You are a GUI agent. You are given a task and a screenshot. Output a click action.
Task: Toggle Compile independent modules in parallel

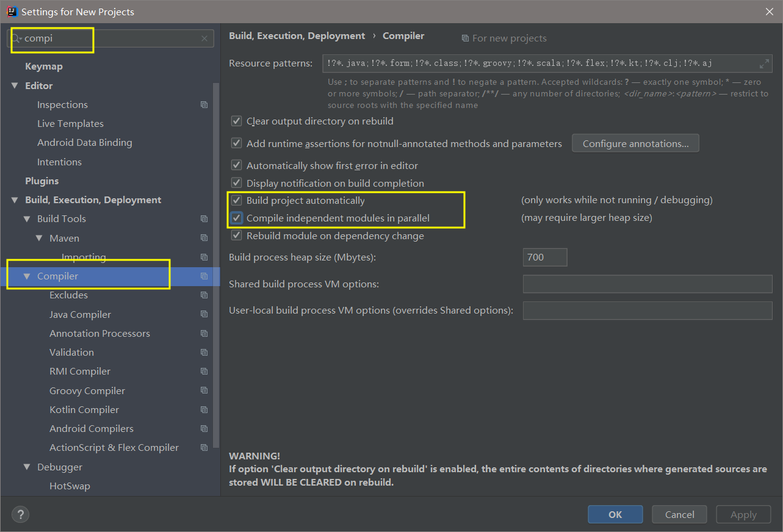(x=236, y=218)
